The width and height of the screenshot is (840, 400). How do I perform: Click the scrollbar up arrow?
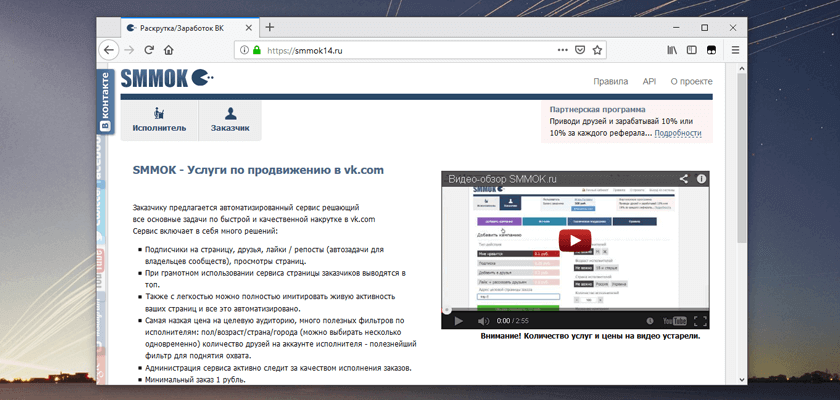tap(741, 69)
